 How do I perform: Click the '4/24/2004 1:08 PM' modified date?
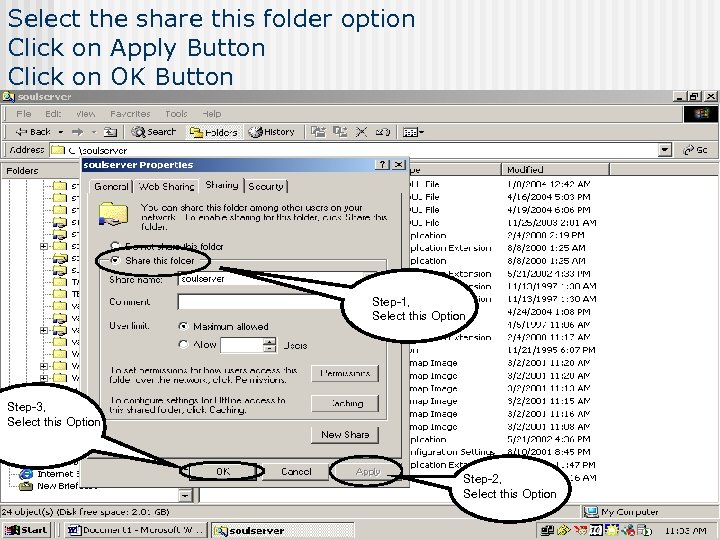pyautogui.click(x=548, y=312)
